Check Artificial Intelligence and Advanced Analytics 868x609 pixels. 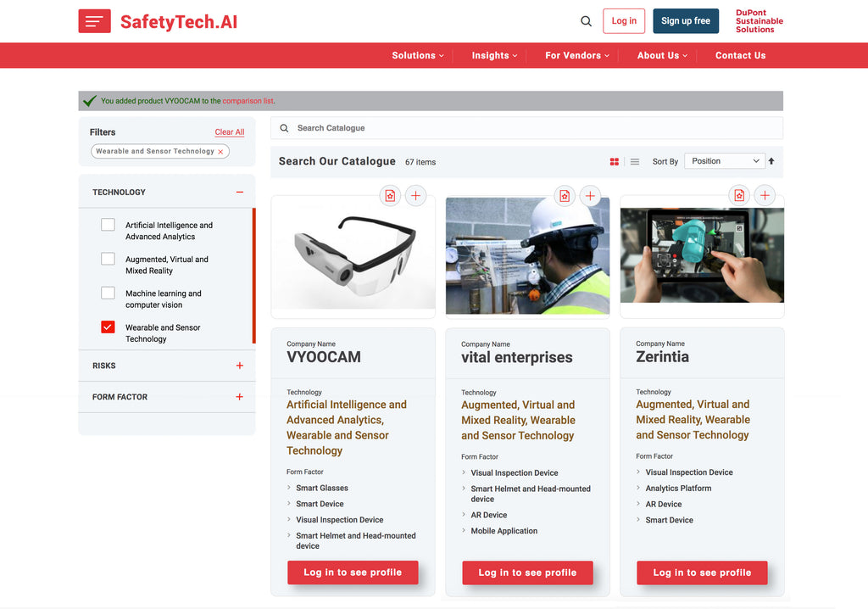click(x=108, y=225)
